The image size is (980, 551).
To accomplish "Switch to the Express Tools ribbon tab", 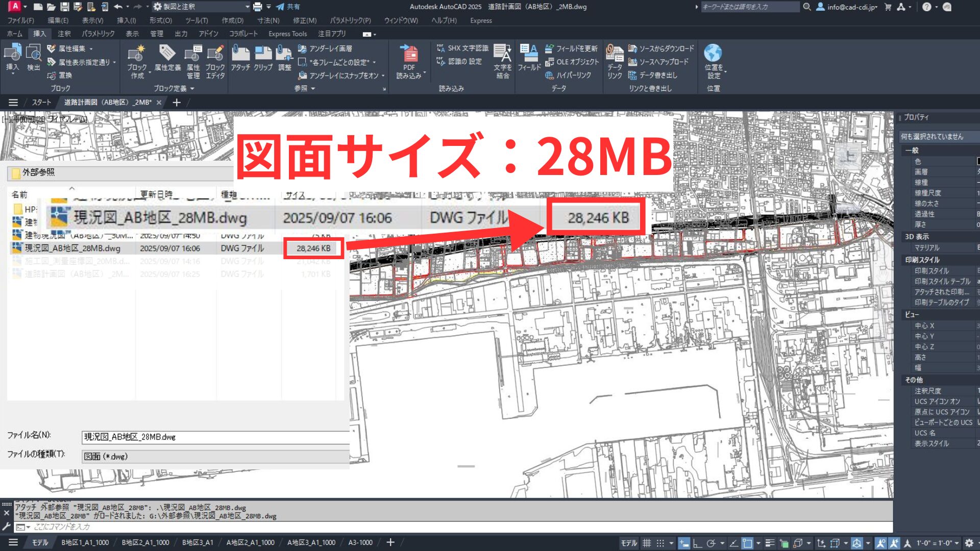I will pyautogui.click(x=287, y=34).
